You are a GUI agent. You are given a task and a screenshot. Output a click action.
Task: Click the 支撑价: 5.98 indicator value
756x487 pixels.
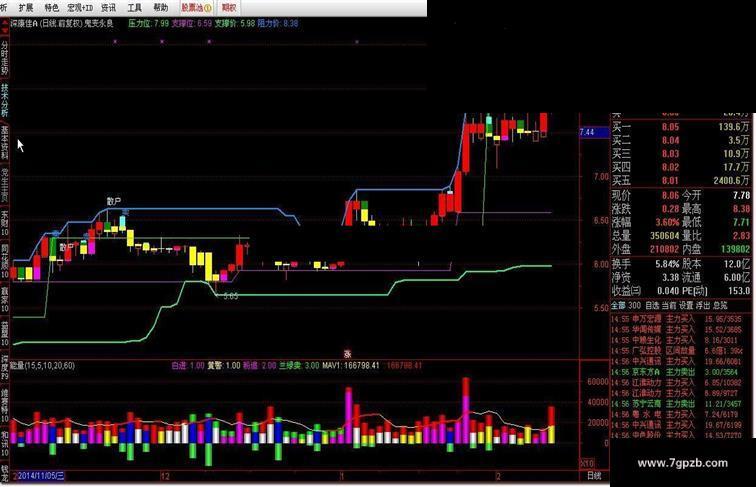[234, 23]
